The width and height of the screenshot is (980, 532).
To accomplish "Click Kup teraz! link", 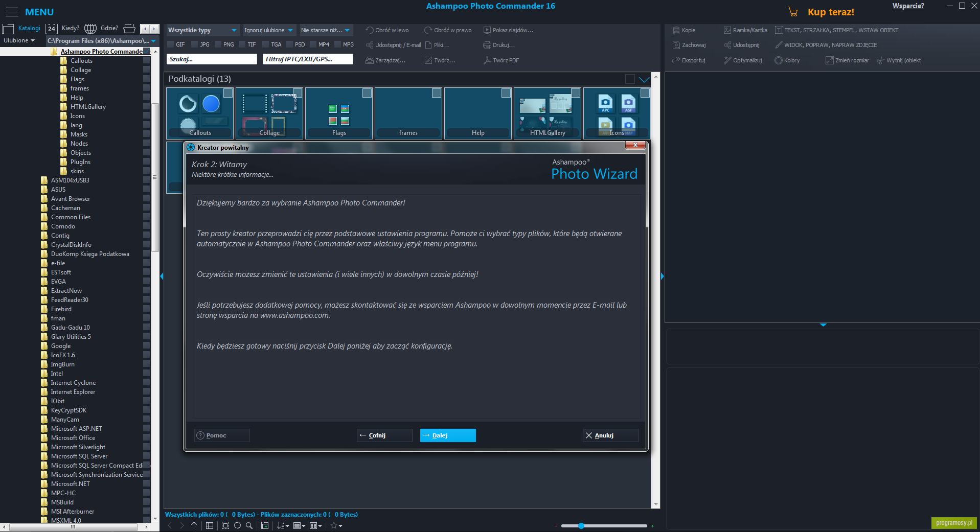I will [831, 12].
